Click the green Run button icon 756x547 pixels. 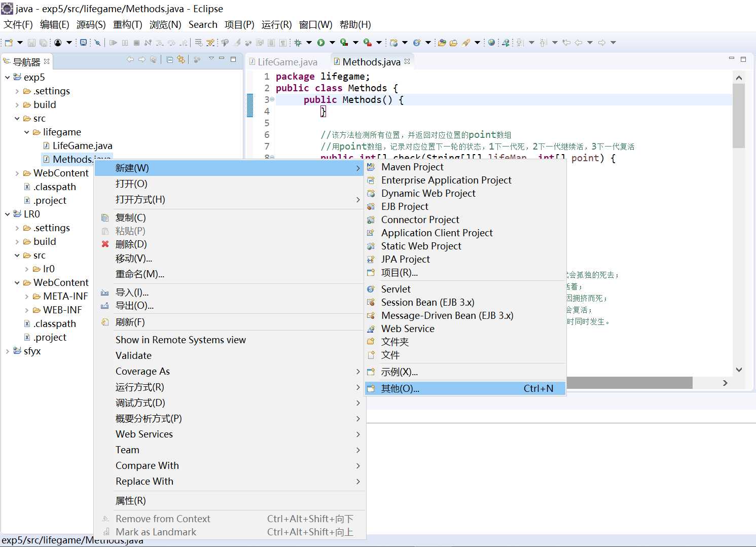(x=321, y=43)
